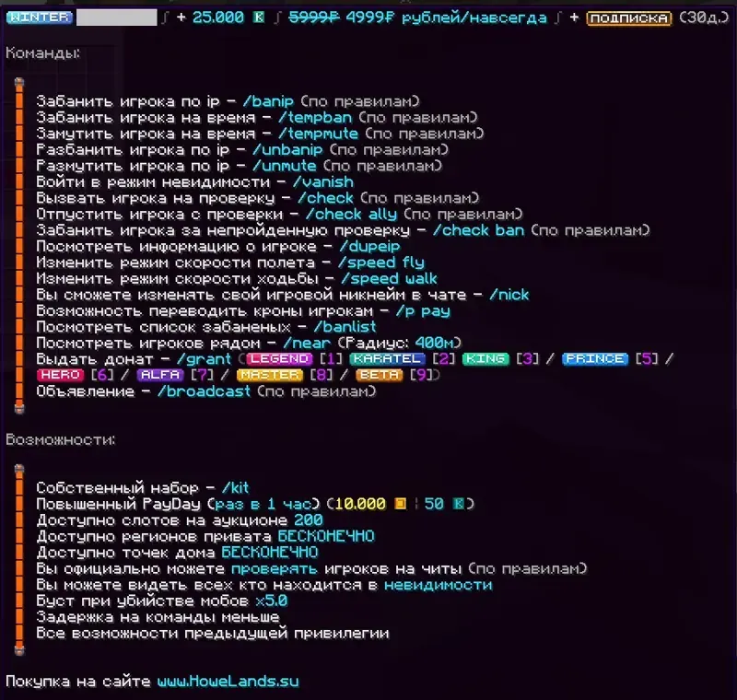737x700 pixels.
Task: Pick the HERO rank badge
Action: pos(60,375)
